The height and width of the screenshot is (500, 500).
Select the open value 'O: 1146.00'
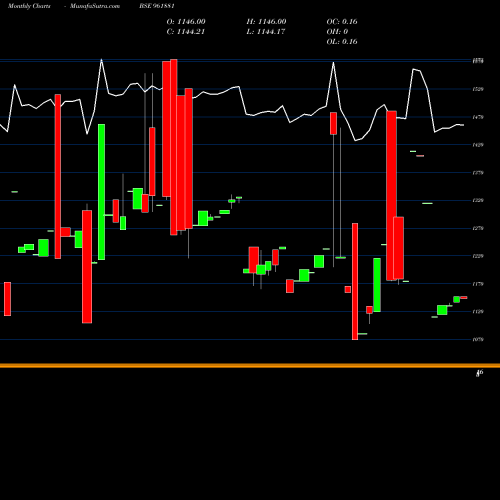(186, 22)
